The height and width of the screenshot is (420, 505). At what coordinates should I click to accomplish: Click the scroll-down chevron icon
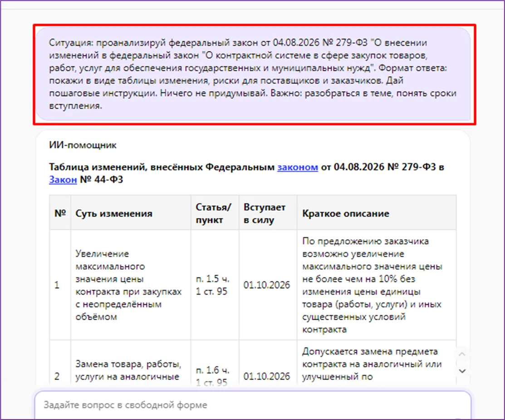462,371
